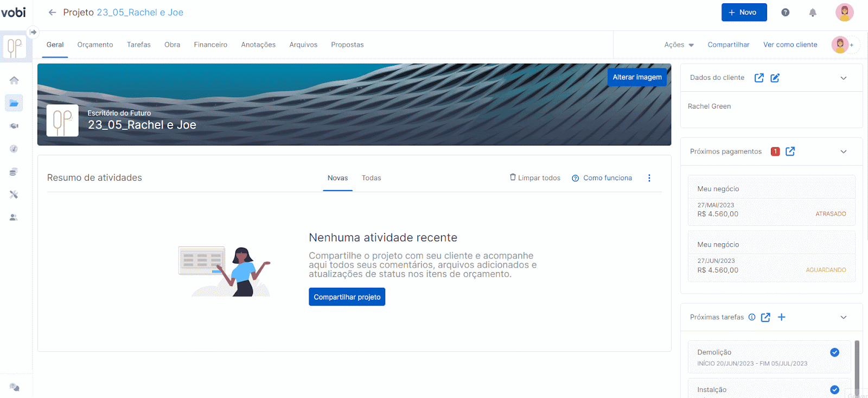This screenshot has width=868, height=398.
Task: Click the Demolição task title
Action: (x=714, y=352)
